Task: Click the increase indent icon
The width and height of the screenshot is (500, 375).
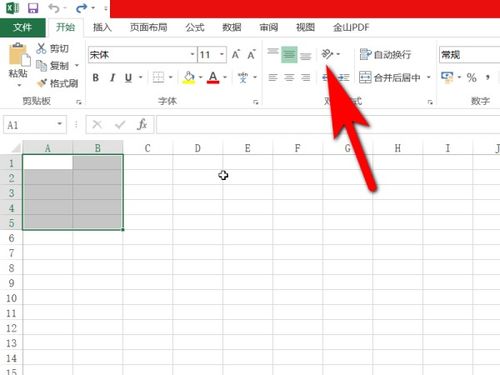Action: (344, 78)
